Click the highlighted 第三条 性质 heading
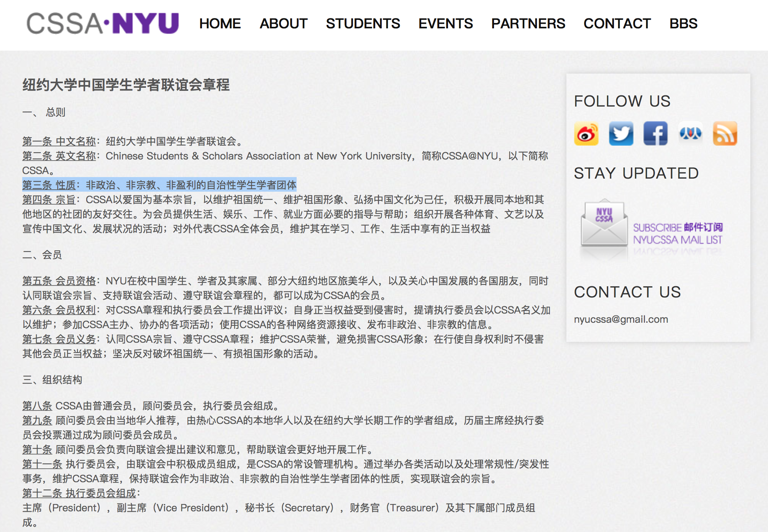768x532 pixels. tap(49, 185)
